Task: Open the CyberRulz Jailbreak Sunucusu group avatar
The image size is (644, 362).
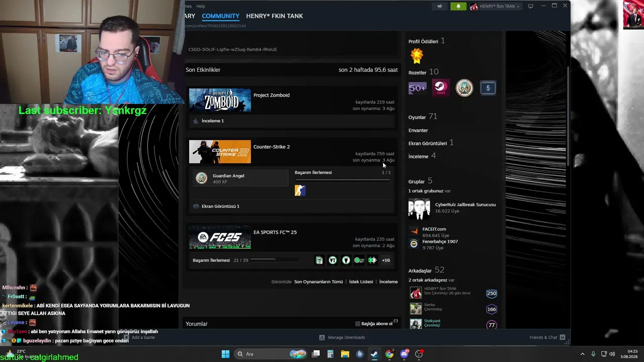Action: pyautogui.click(x=420, y=209)
